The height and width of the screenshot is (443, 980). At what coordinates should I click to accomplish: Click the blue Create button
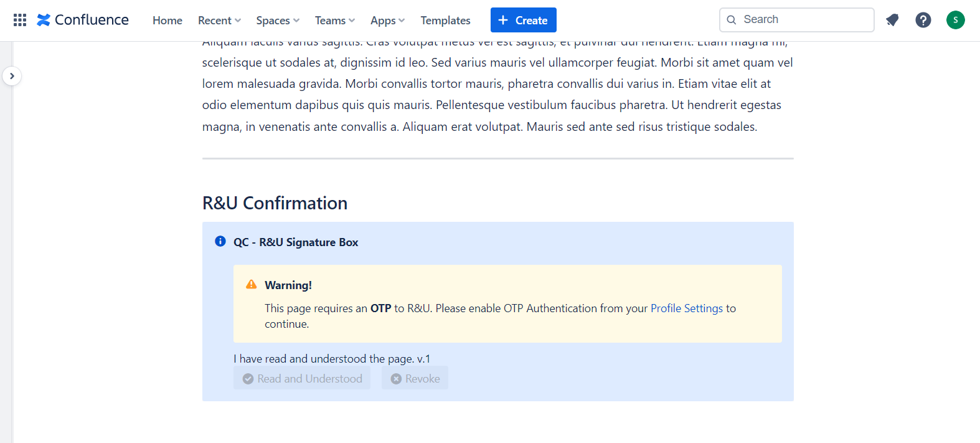(524, 20)
